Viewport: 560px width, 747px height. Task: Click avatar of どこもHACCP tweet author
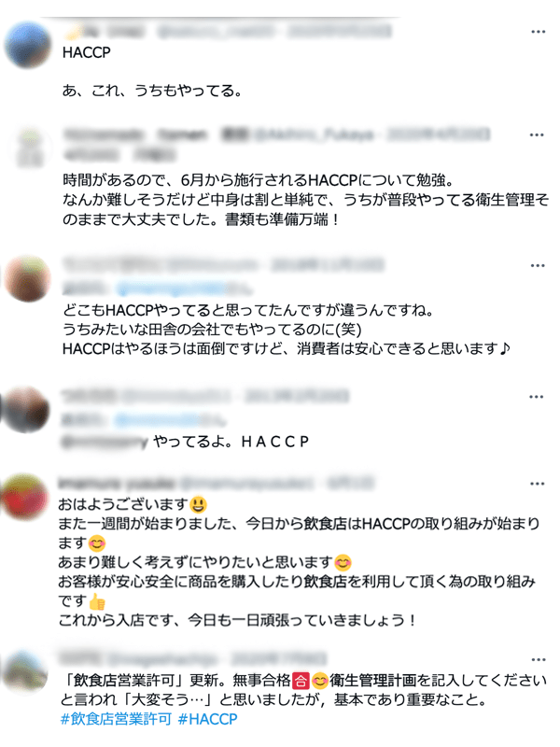tap(28, 278)
